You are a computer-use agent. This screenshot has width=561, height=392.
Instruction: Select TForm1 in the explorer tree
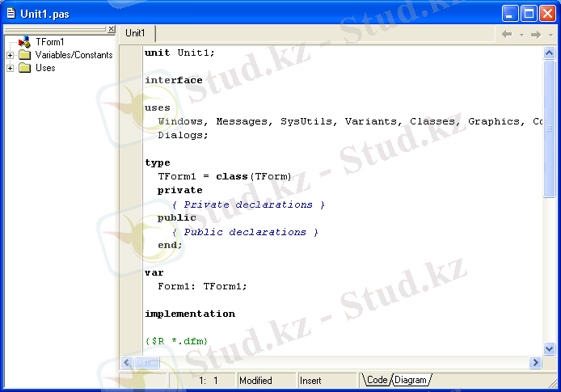pyautogui.click(x=50, y=42)
